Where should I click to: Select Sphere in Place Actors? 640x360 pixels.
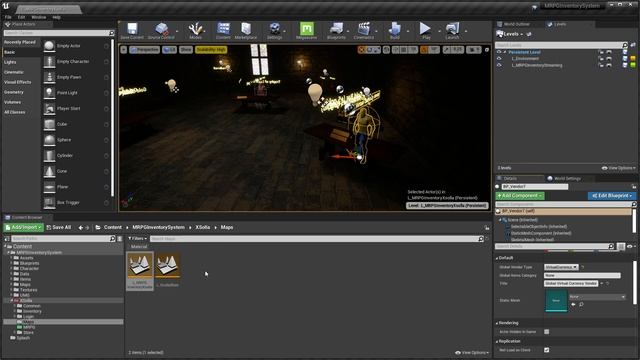76,140
